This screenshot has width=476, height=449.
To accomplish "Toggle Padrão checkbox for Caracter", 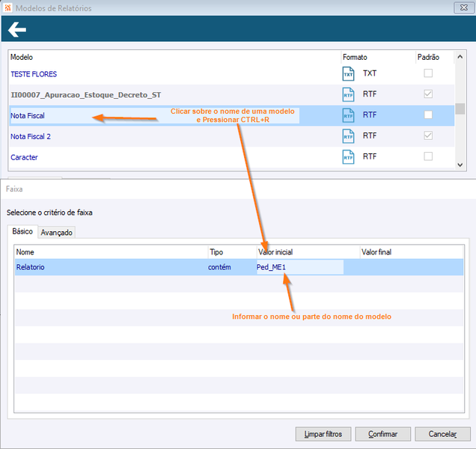I will 428,156.
